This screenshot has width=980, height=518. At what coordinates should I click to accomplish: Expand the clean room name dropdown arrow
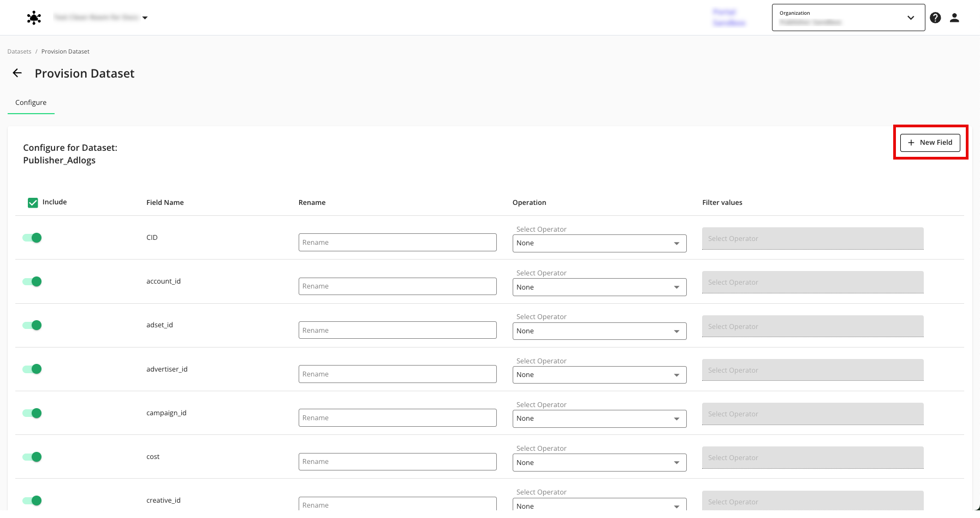coord(145,18)
